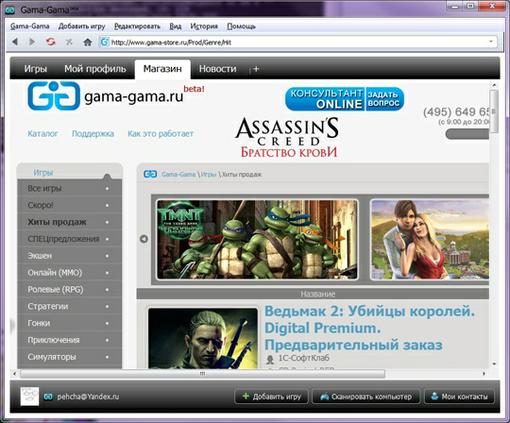The image size is (510, 423).
Task: Click the breadcrumb Gama-Gama icon
Action: pyautogui.click(x=150, y=174)
